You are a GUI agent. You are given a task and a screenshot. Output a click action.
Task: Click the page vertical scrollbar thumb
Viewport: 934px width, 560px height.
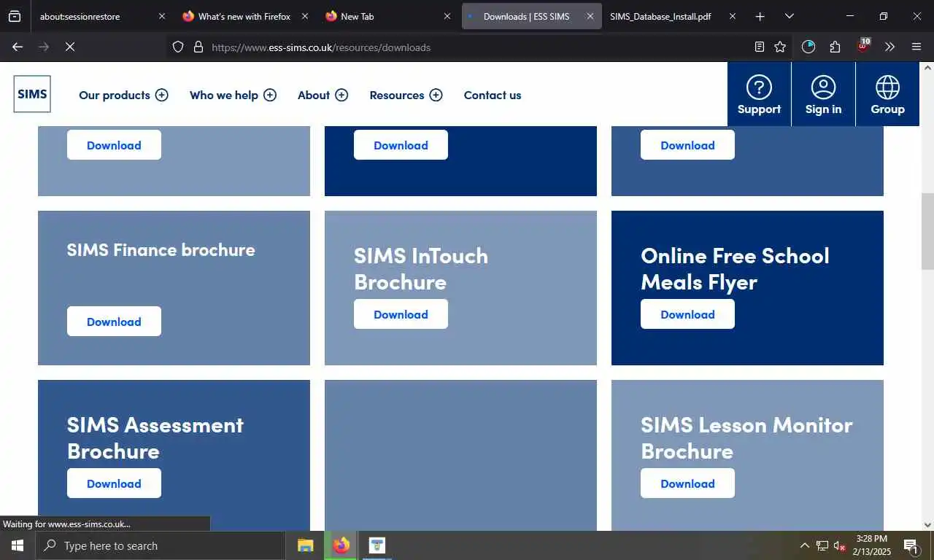pos(927,231)
